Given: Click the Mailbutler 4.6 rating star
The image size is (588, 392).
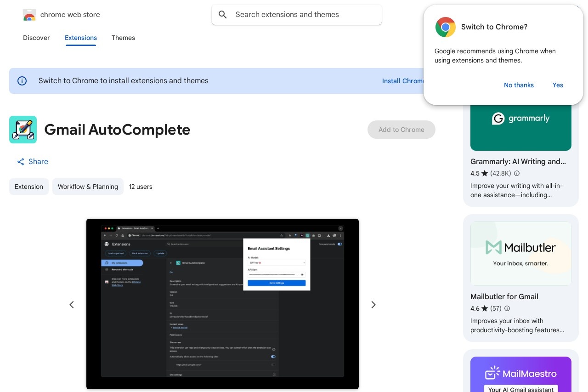Looking at the screenshot, I should tap(485, 309).
